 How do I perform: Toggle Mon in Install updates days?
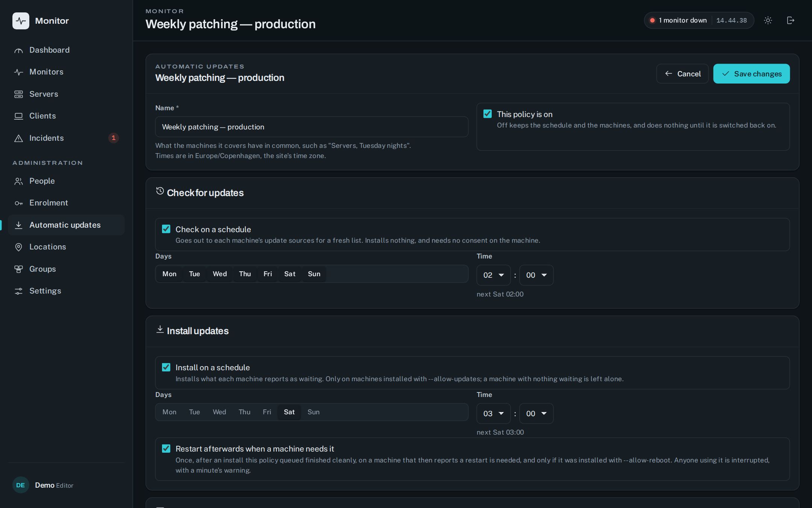coord(169,412)
